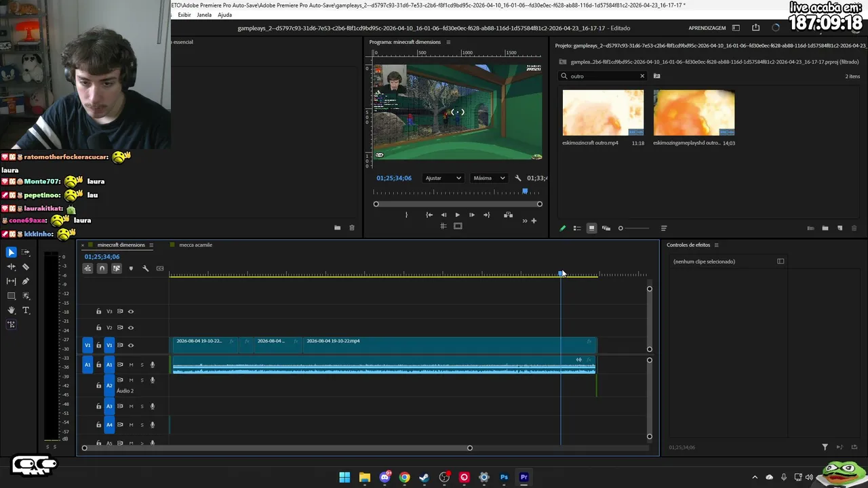868x488 pixels.
Task: Open the Ajuda menu
Action: (x=224, y=15)
